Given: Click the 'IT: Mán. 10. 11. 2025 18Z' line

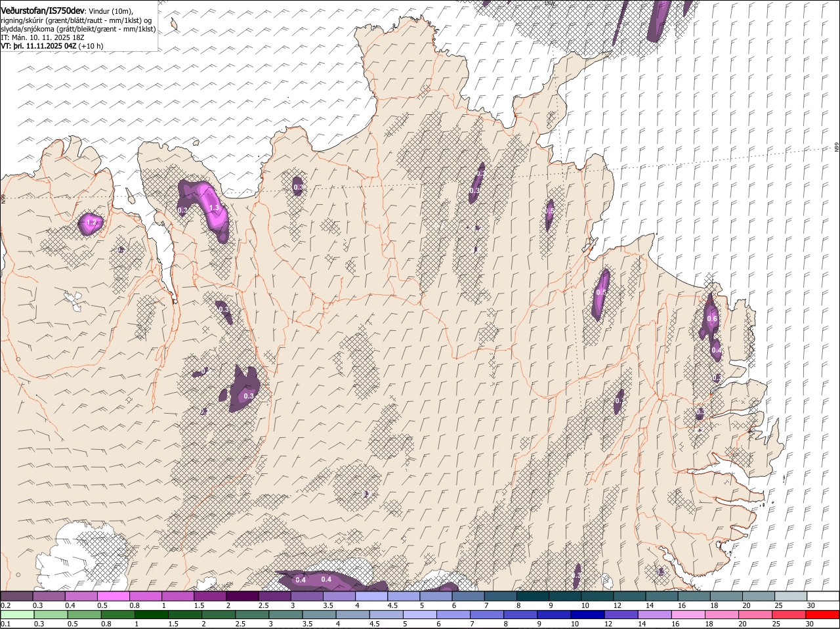Looking at the screenshot, I should click(43, 37).
